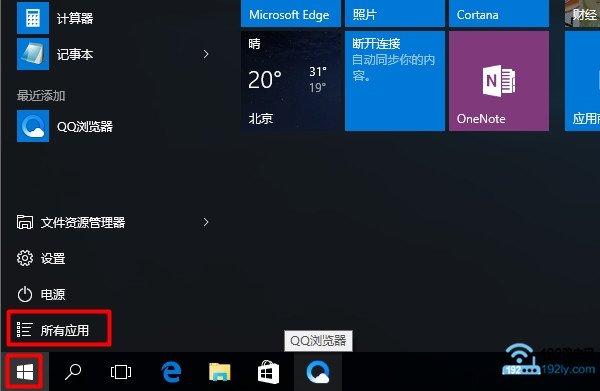Open the Microsoft Edge tile
Image resolution: width=600 pixels, height=391 pixels.
(x=291, y=14)
